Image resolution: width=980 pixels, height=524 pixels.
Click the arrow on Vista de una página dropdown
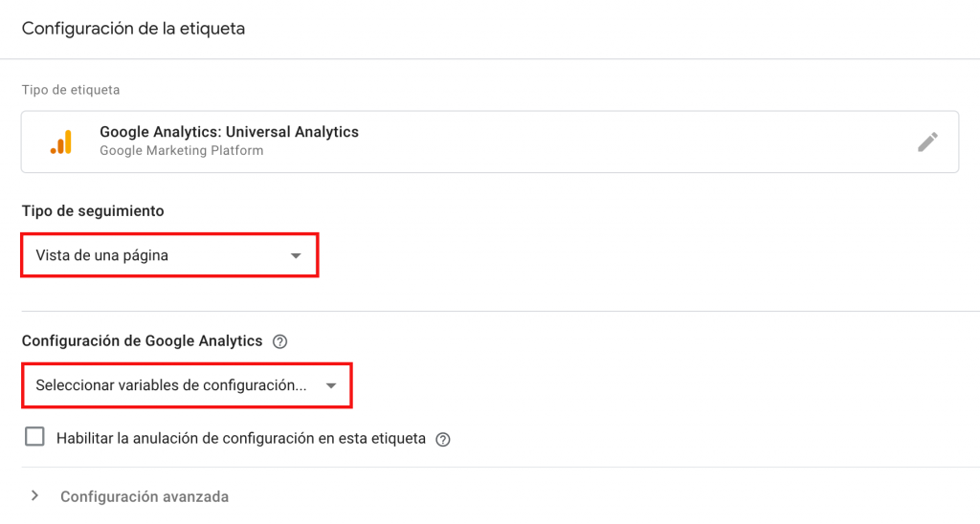tap(296, 255)
